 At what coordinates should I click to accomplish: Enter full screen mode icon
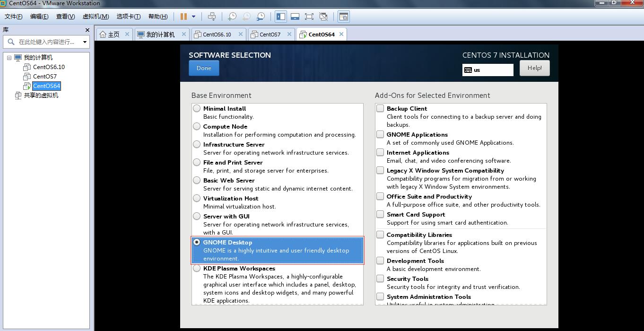[309, 17]
